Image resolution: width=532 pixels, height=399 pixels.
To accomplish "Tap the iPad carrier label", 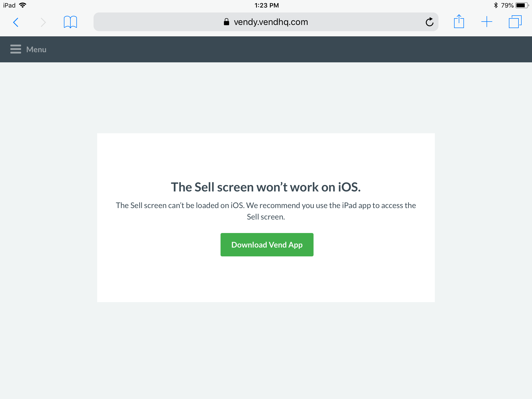I will click(x=9, y=5).
